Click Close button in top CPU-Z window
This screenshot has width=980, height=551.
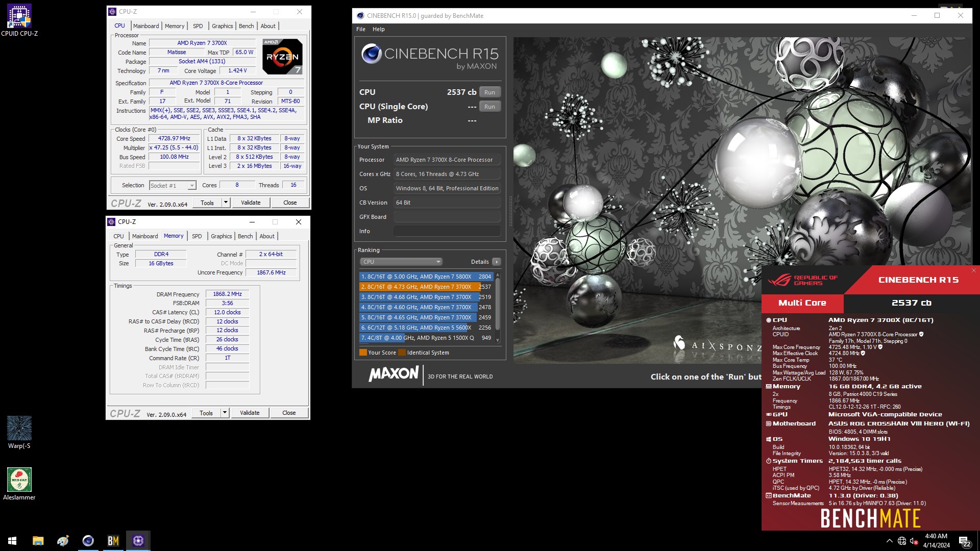pyautogui.click(x=290, y=203)
